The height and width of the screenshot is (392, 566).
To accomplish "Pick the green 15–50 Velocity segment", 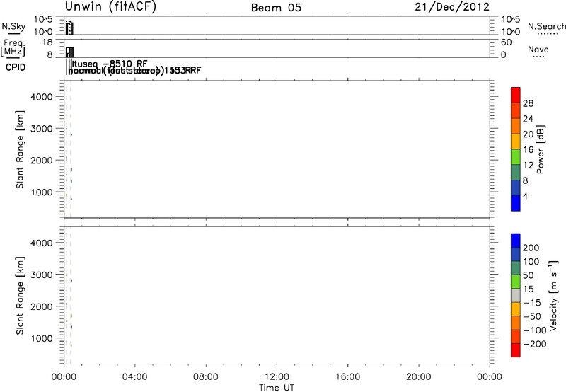I will (516, 282).
